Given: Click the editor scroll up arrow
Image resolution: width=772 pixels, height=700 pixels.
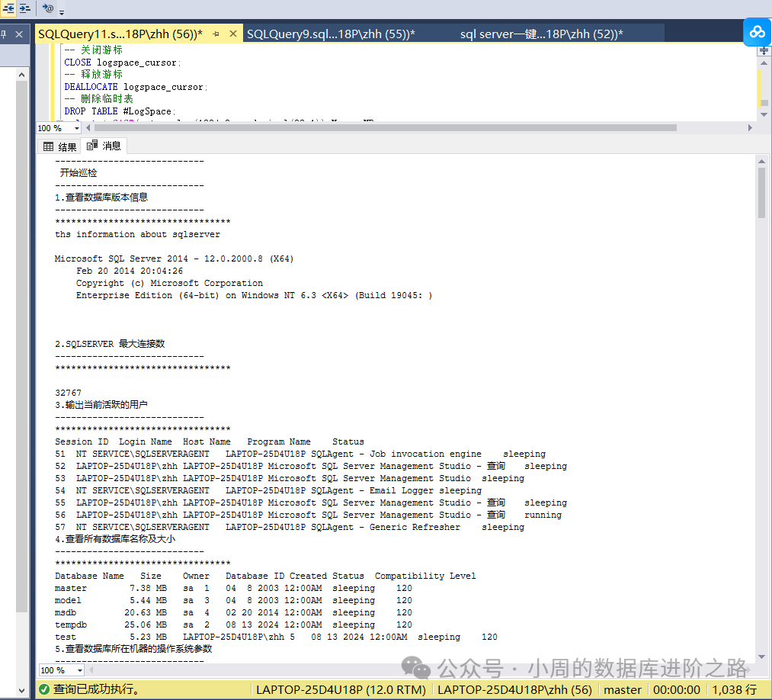Looking at the screenshot, I should click(x=764, y=63).
